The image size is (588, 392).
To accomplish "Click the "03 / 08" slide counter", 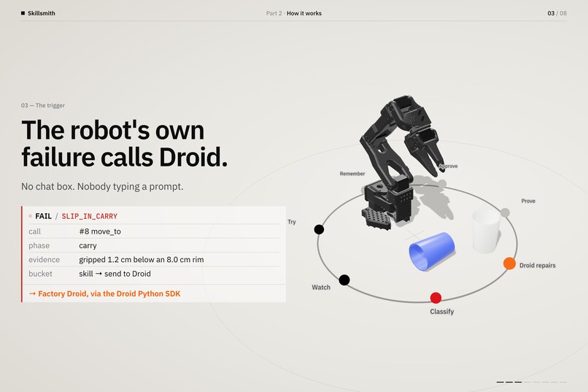I will click(x=557, y=13).
